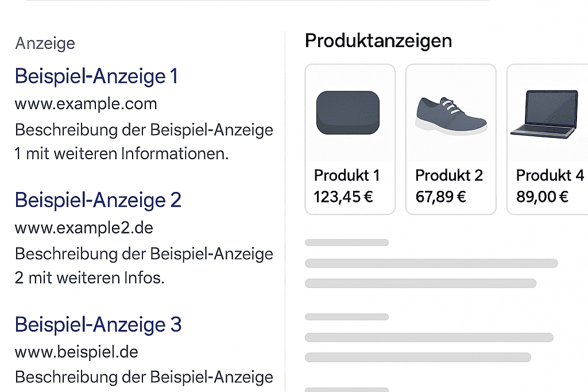
Task: Click the 67,89 € price
Action: pyautogui.click(x=440, y=197)
